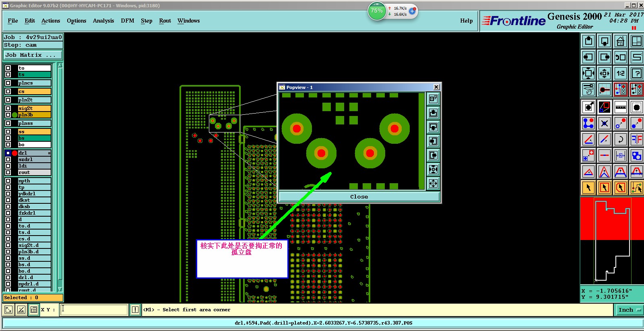Select the fzkdrl layer name
Image resolution: width=644 pixels, height=331 pixels.
[34, 213]
